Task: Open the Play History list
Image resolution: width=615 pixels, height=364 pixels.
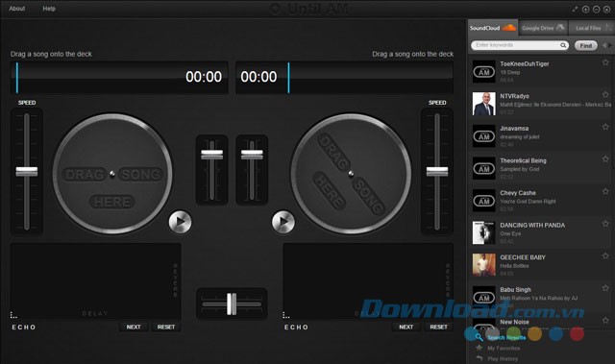Action: coord(503,358)
